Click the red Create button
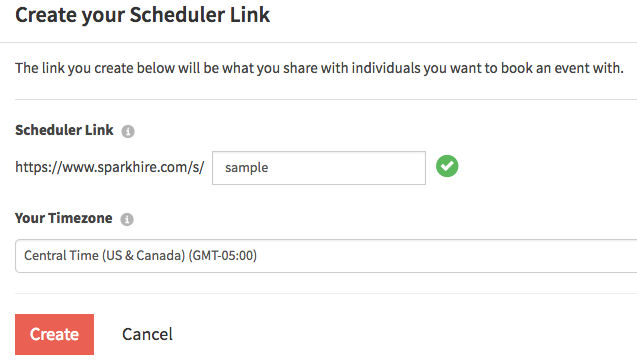 54,334
